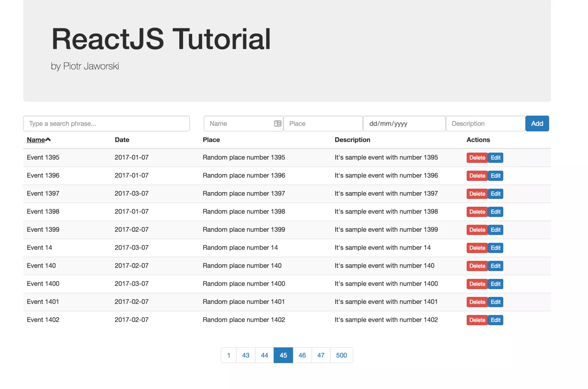Image resolution: width=588 pixels, height=389 pixels.
Task: Edit the Event 1402 row
Action: 496,320
